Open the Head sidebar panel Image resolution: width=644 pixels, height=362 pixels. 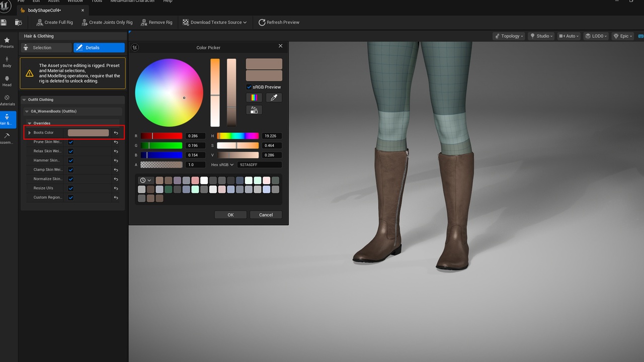click(7, 81)
